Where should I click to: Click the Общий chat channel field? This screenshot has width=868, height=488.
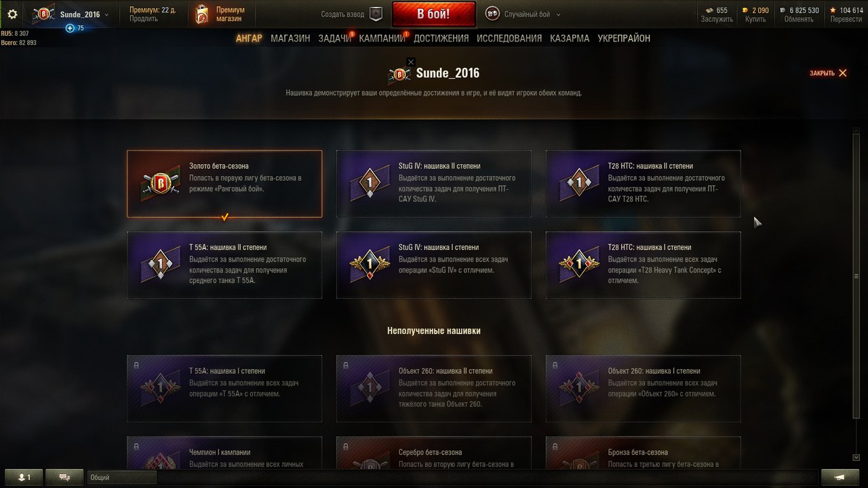pyautogui.click(x=122, y=477)
